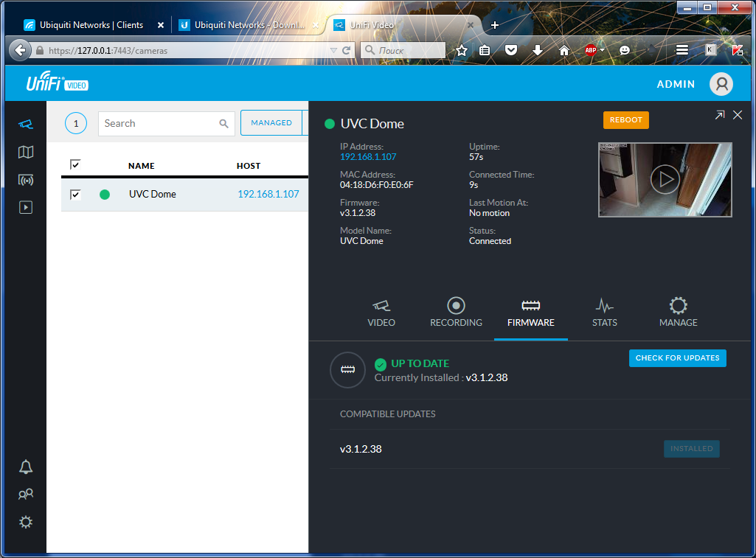Open Live View sidebar icon
The image size is (756, 558).
click(x=26, y=180)
